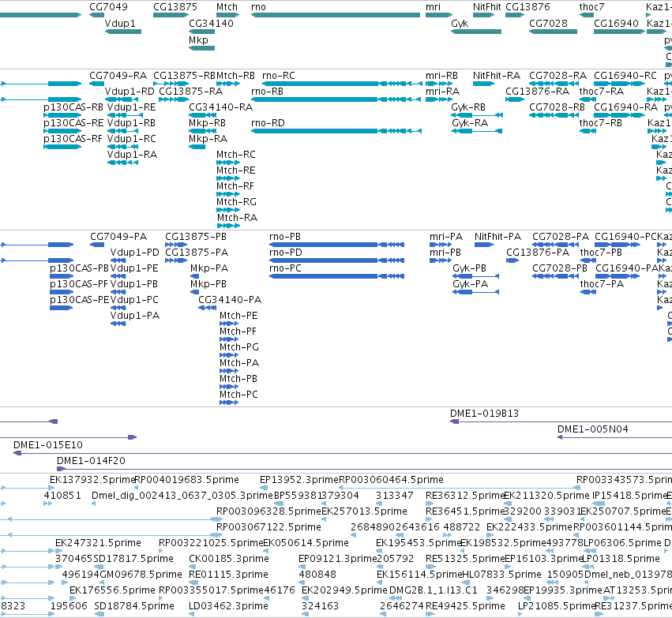Viewport: 672px width, 618px height.
Task: Click the long rno gene bar
Action: 336,15
